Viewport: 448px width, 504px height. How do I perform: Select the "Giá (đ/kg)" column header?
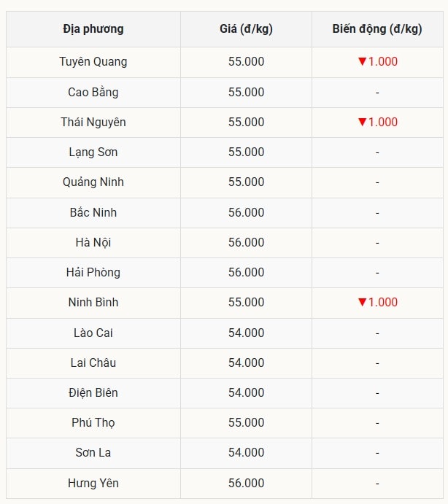pos(246,29)
